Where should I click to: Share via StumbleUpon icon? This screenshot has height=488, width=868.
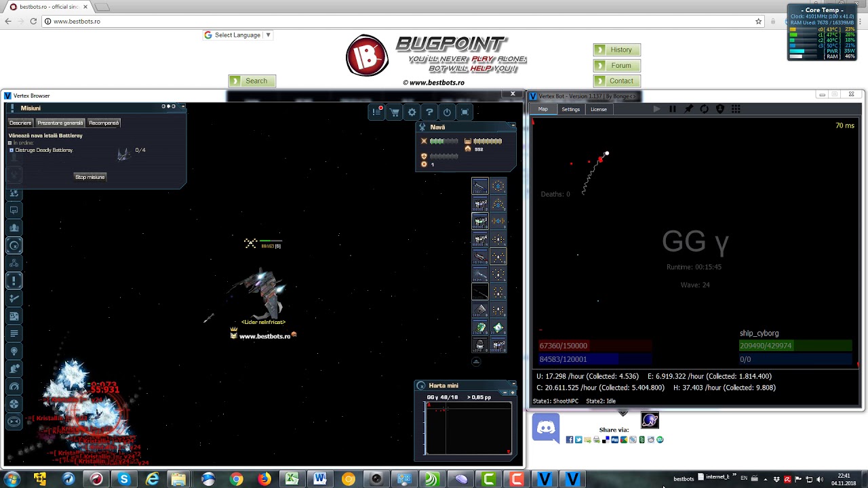click(660, 440)
